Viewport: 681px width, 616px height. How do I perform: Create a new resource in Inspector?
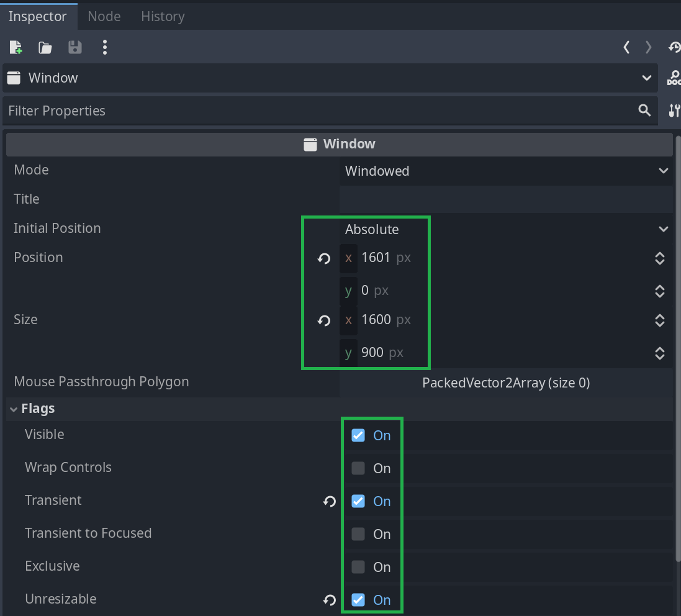[16, 47]
